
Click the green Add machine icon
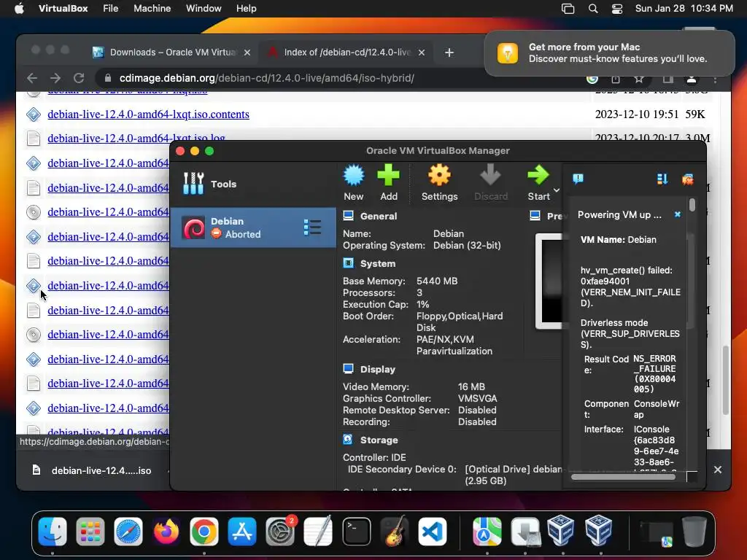point(388,176)
